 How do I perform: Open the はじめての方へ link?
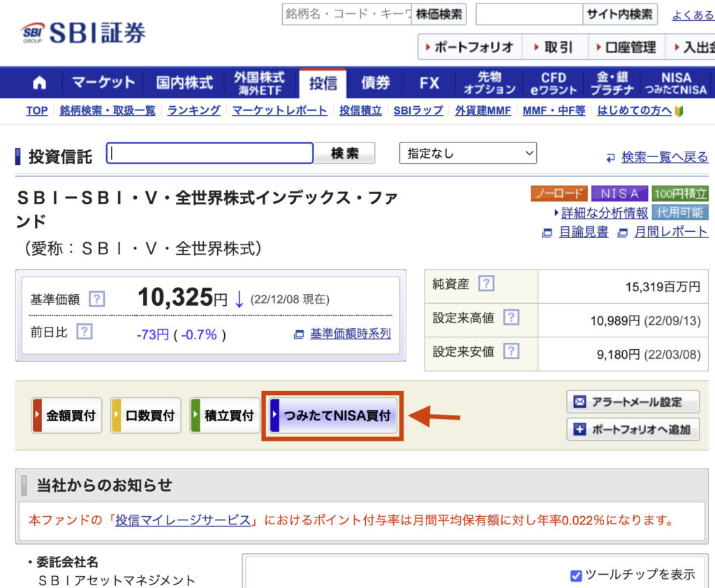(x=634, y=111)
